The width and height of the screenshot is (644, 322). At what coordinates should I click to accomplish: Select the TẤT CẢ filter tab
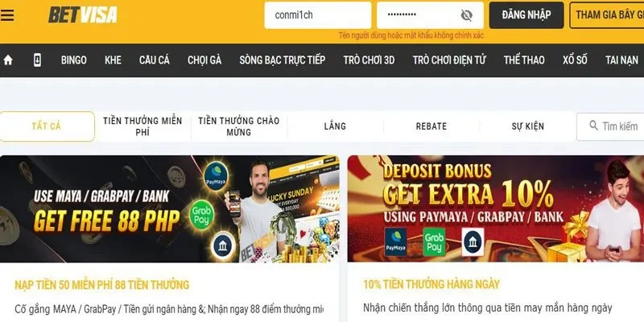coord(47,126)
